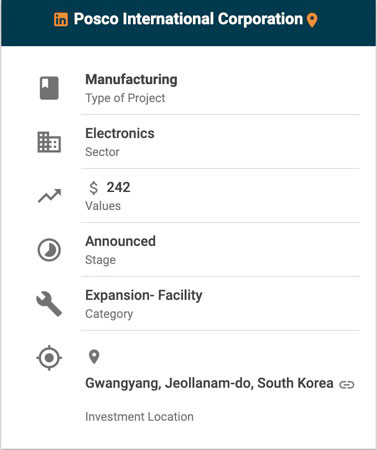Open the Gwangyang, Jeollanam-do, South Korea location
Viewport: 377px width, 450px height.
tap(209, 383)
